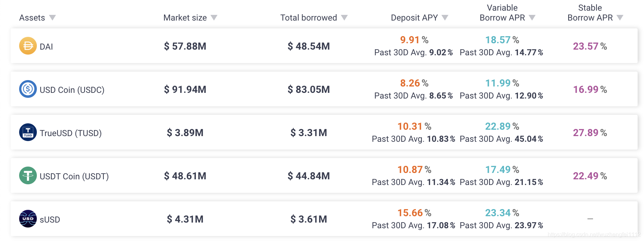Image resolution: width=644 pixels, height=241 pixels.
Task: Click the DAI coin icon
Action: 28,46
